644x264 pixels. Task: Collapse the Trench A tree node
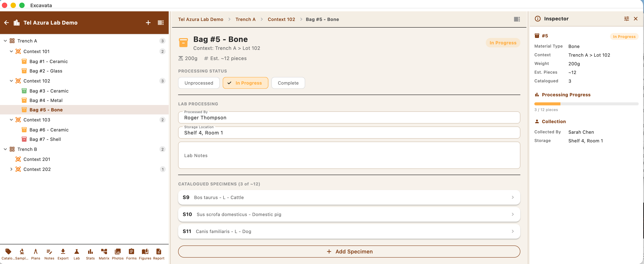tap(5, 41)
